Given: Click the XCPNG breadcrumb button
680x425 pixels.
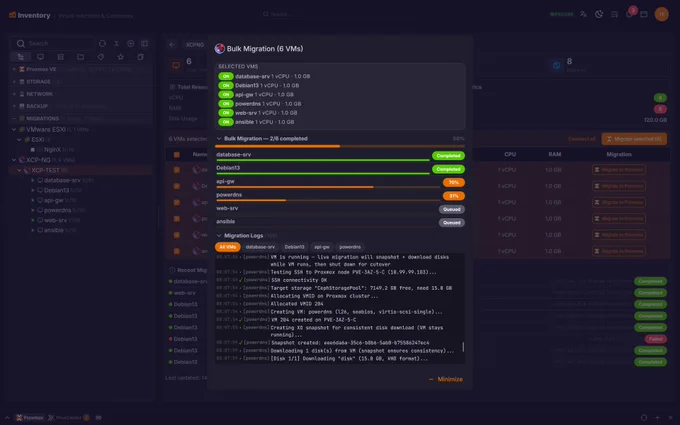Looking at the screenshot, I should click(x=195, y=45).
